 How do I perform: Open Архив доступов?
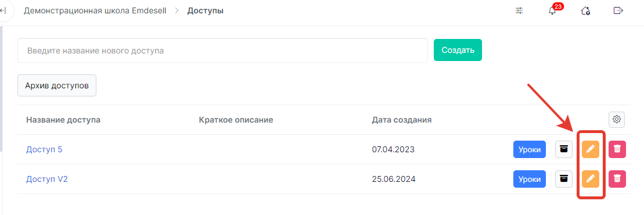coord(57,85)
